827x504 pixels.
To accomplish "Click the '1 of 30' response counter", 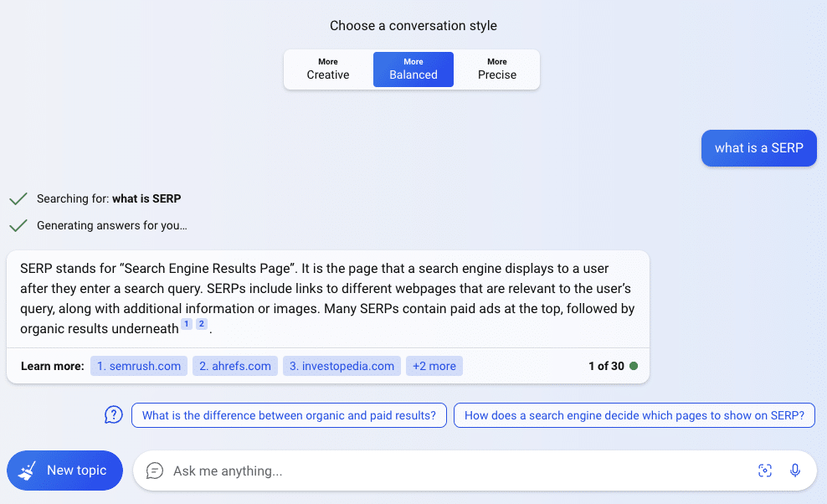I will 606,366.
